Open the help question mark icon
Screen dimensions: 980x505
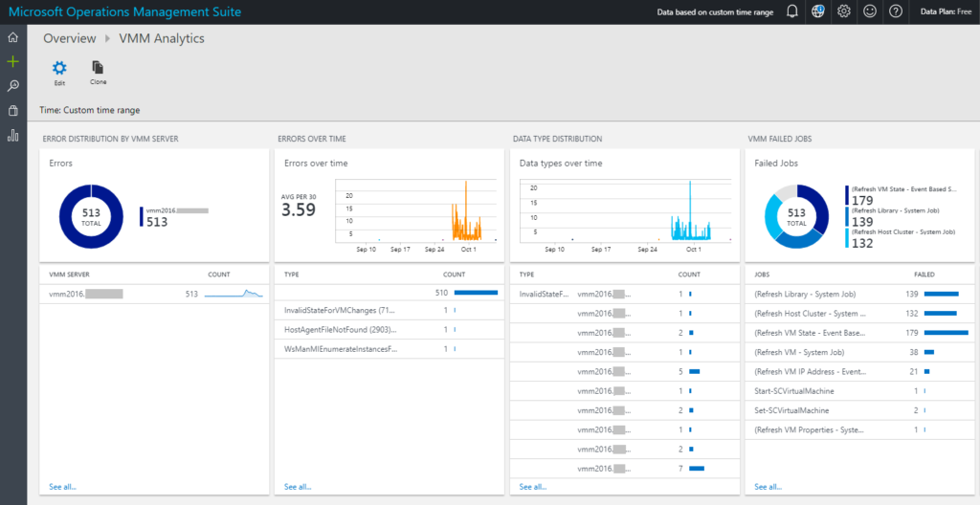[896, 11]
